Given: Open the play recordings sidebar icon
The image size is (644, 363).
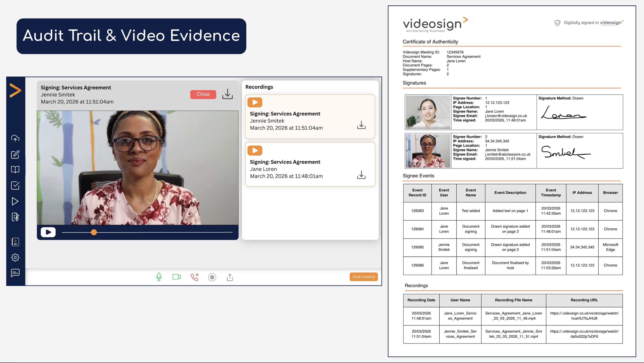Looking at the screenshot, I should (x=15, y=201).
